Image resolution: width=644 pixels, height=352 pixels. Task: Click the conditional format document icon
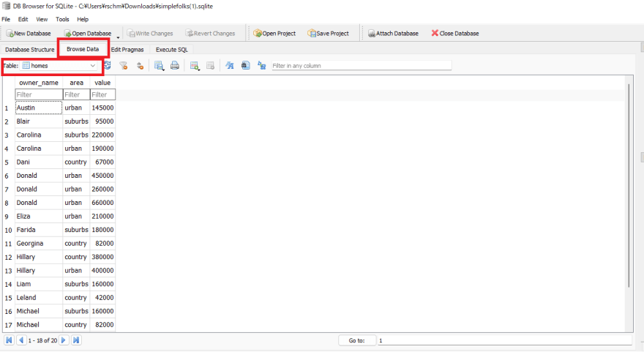point(246,65)
